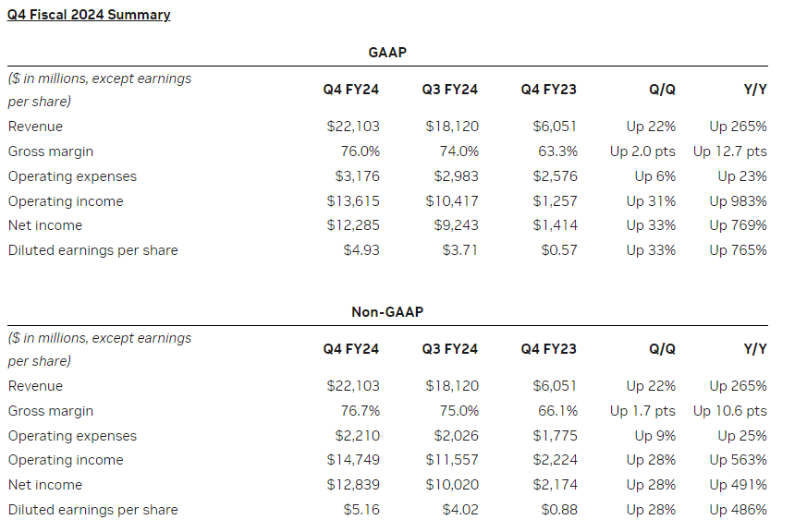Image resolution: width=807 pixels, height=532 pixels.
Task: Select the Up 12.7 pts gross margin cell
Action: tap(729, 151)
